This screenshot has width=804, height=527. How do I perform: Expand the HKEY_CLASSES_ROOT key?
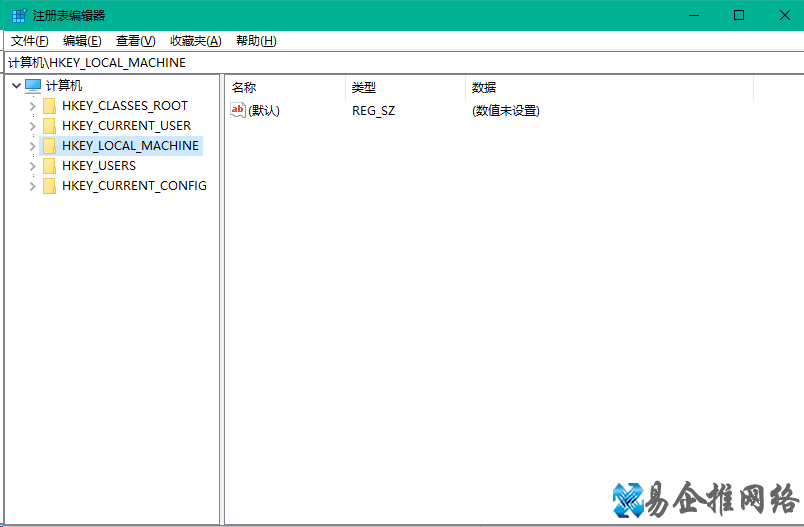(33, 106)
